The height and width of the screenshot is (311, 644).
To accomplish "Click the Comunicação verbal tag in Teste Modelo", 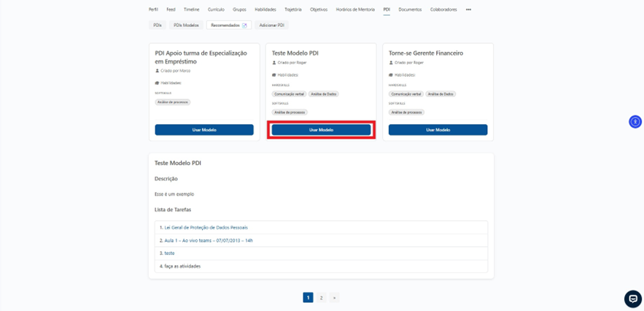I will 289,94.
